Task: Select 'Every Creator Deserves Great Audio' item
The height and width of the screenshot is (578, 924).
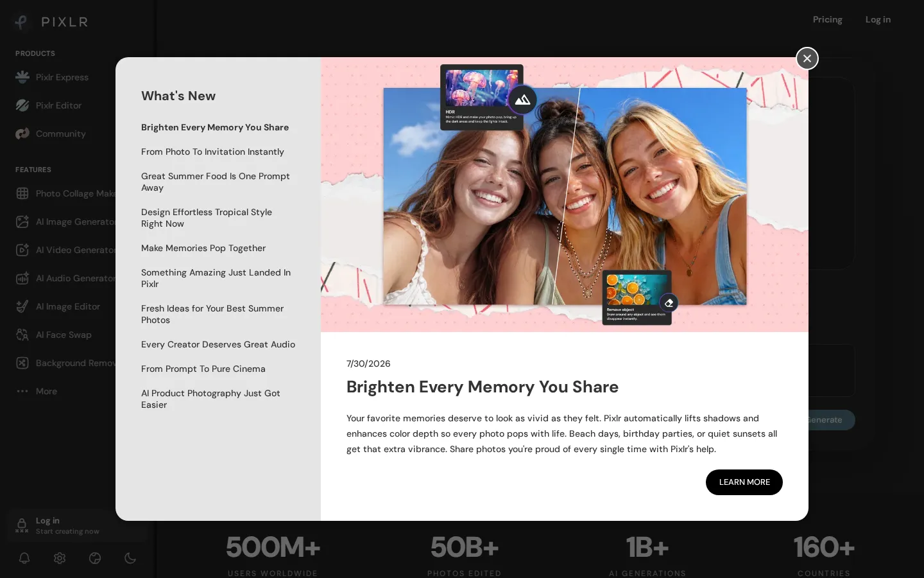Action: (x=218, y=344)
